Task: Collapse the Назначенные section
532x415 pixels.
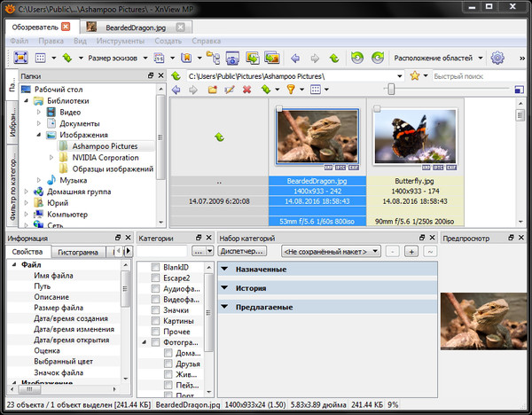Action: pos(224,269)
